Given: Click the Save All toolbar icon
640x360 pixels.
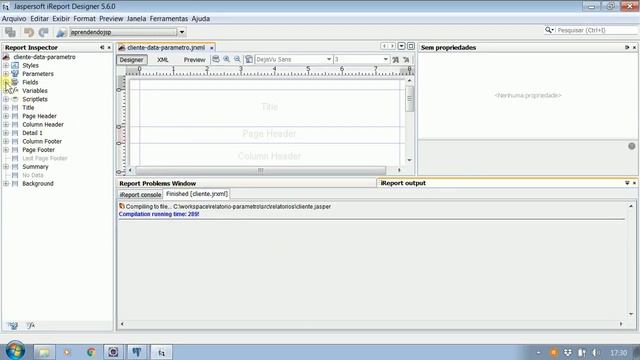Looking at the screenshot, I should coord(10,32).
